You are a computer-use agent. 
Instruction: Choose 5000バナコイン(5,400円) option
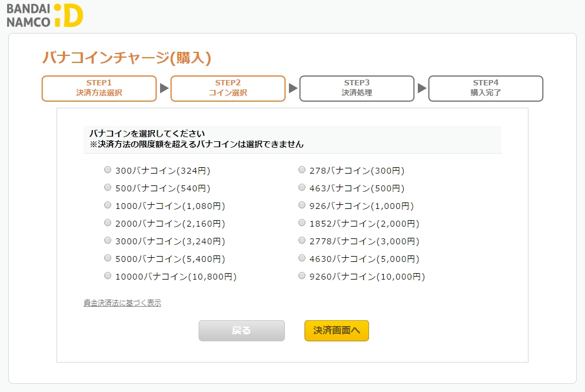pos(108,258)
